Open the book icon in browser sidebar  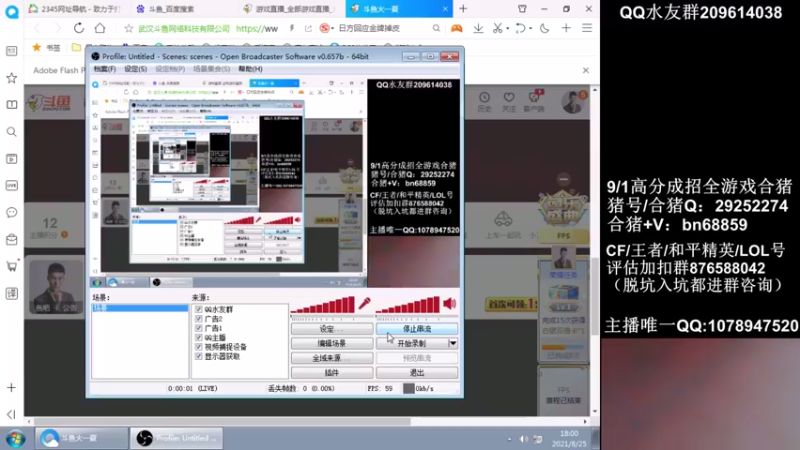(11, 105)
